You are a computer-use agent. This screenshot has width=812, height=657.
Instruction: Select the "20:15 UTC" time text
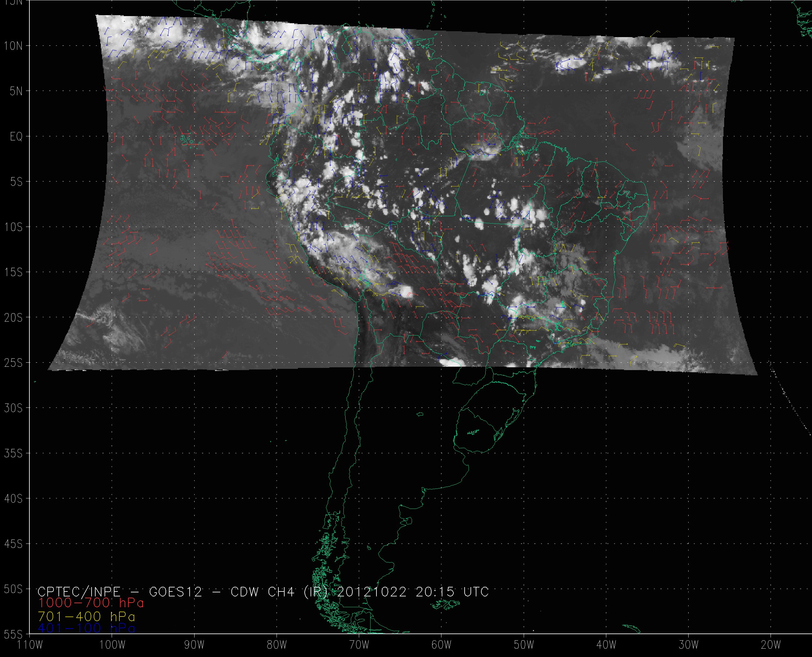[452, 592]
